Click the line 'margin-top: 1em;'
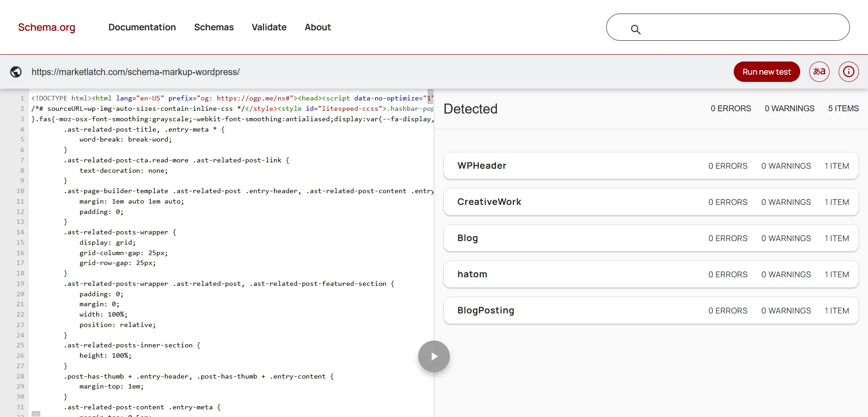Screen dimensions: 868x417 pyautogui.click(x=112, y=386)
